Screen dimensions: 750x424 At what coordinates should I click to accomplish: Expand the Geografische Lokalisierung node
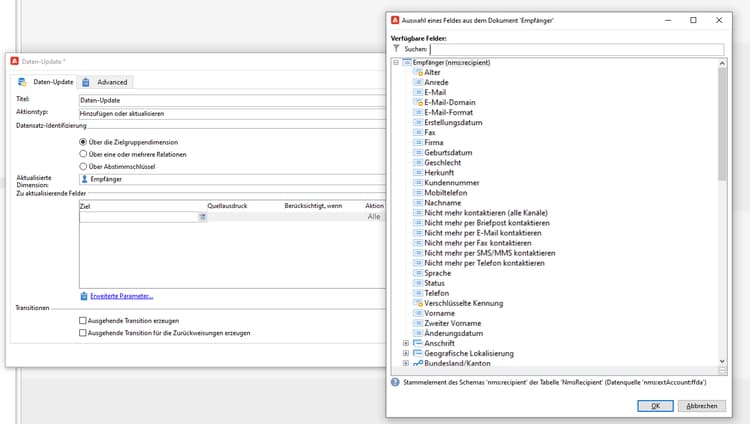(x=406, y=353)
